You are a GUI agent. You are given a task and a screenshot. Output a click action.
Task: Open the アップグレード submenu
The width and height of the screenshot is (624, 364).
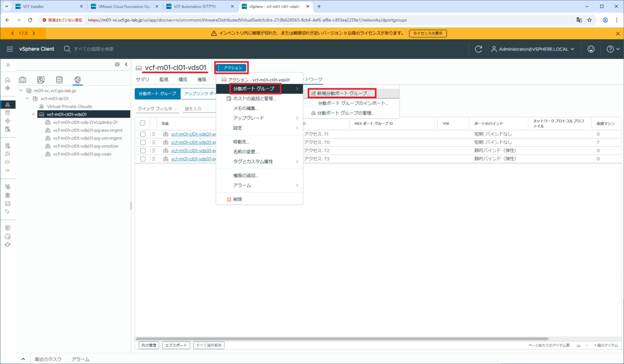[259, 118]
